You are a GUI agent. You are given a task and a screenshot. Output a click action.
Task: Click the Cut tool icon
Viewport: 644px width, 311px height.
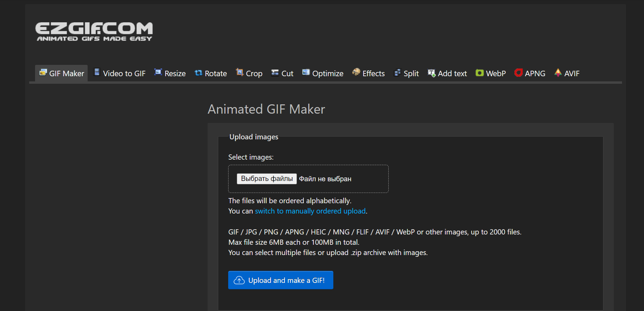tap(275, 73)
